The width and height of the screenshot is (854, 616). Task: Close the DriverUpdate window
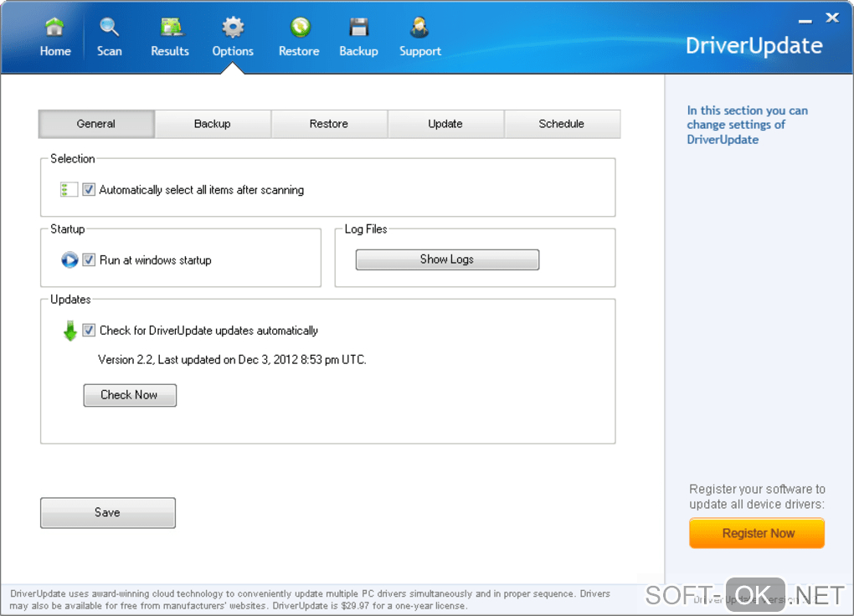832,18
